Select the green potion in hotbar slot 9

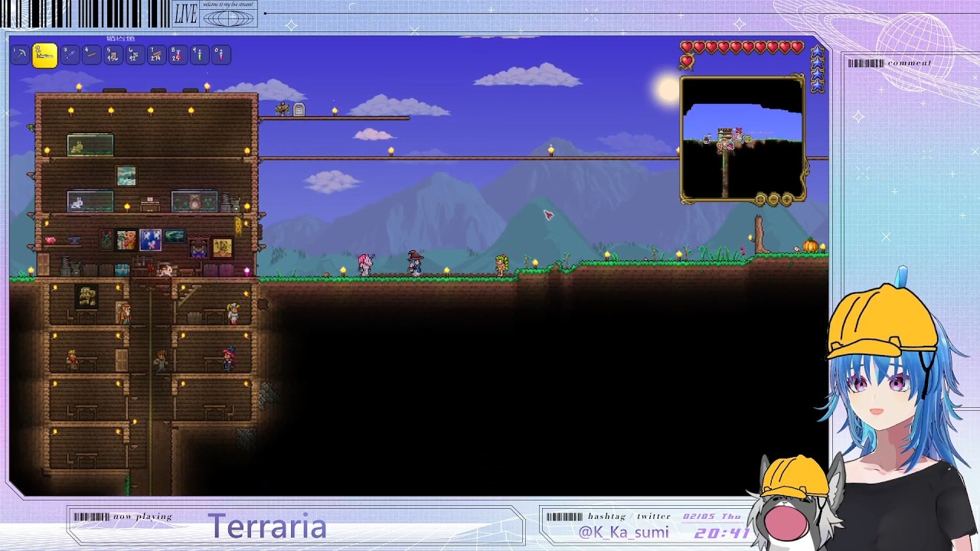coord(198,55)
